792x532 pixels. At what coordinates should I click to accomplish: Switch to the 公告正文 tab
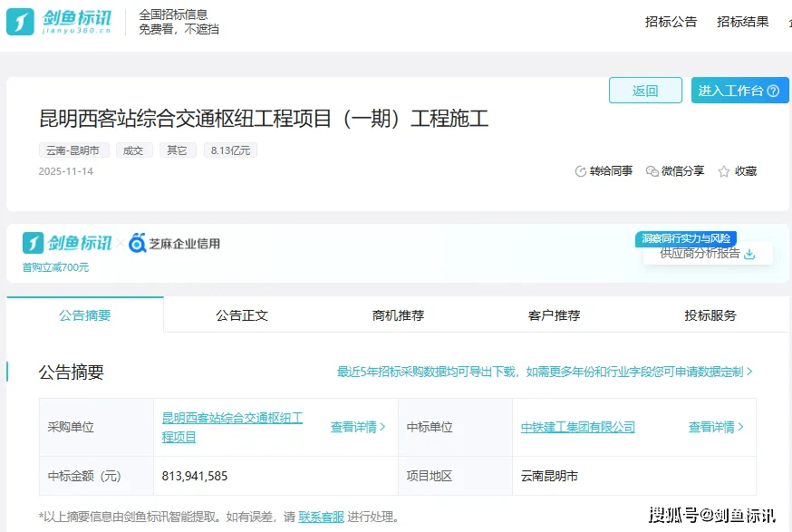pyautogui.click(x=242, y=315)
